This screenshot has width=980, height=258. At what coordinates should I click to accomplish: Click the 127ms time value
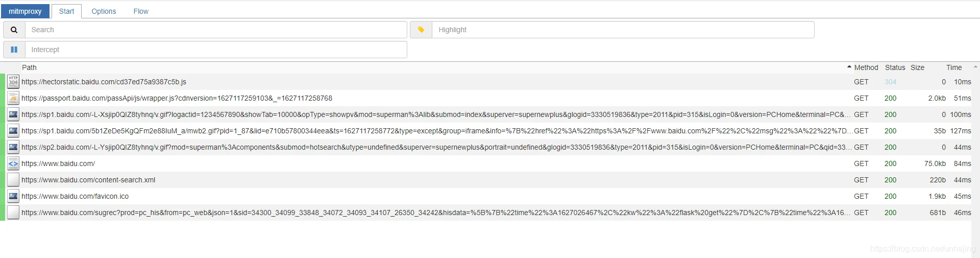tap(961, 131)
